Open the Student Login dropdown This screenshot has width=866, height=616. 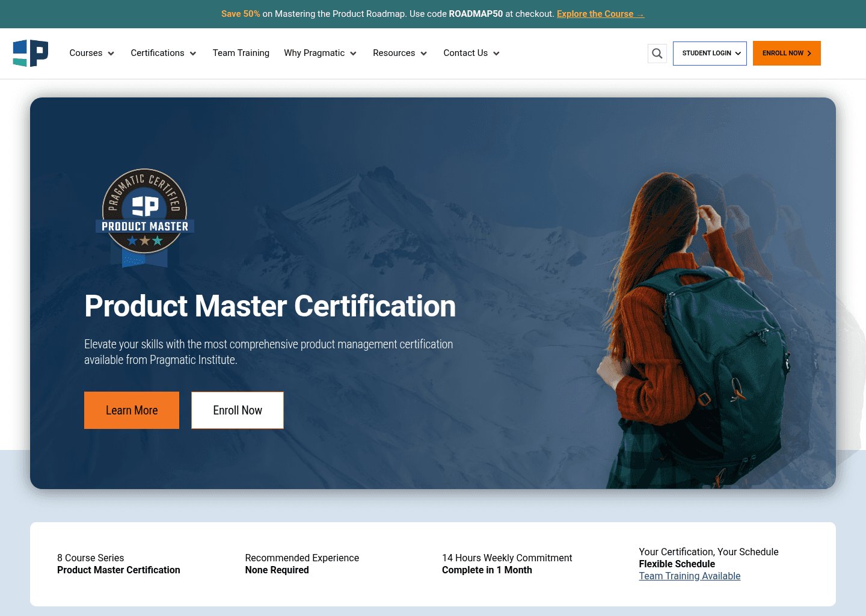click(710, 53)
